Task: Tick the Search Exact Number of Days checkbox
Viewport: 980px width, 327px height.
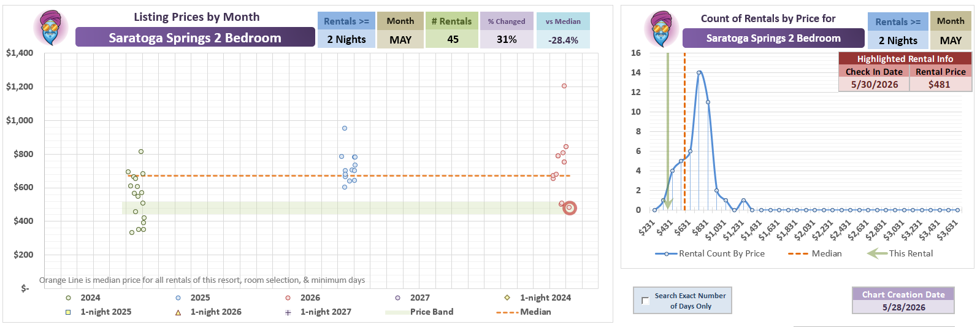Action: click(645, 301)
